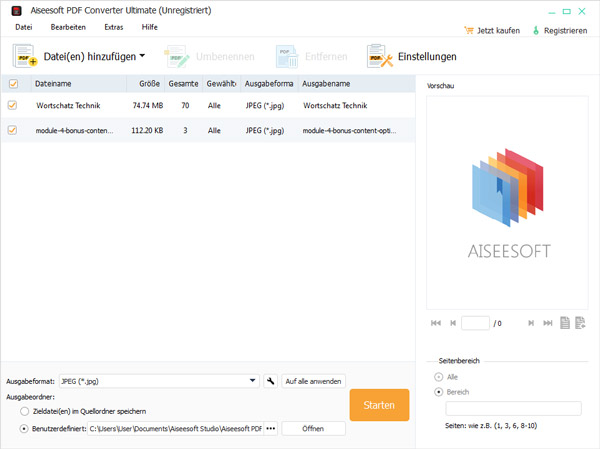Viewport: 600px width, 449px height.
Task: Open the Bearbeiten menu
Action: click(68, 26)
